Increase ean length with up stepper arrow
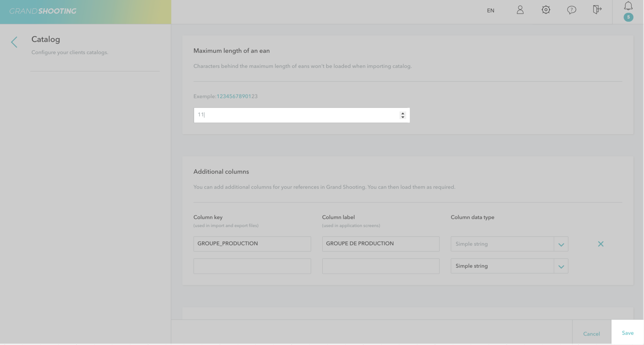The width and height of the screenshot is (644, 345). (x=403, y=113)
